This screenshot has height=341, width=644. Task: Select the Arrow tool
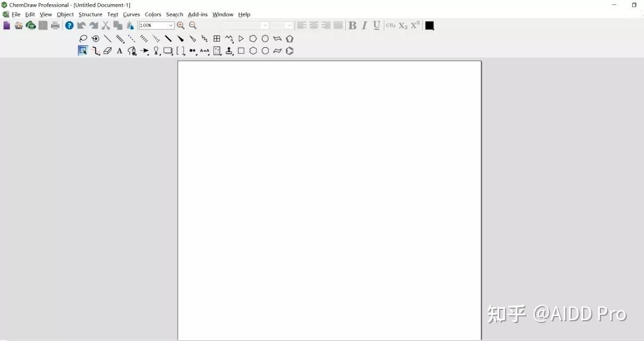(144, 51)
